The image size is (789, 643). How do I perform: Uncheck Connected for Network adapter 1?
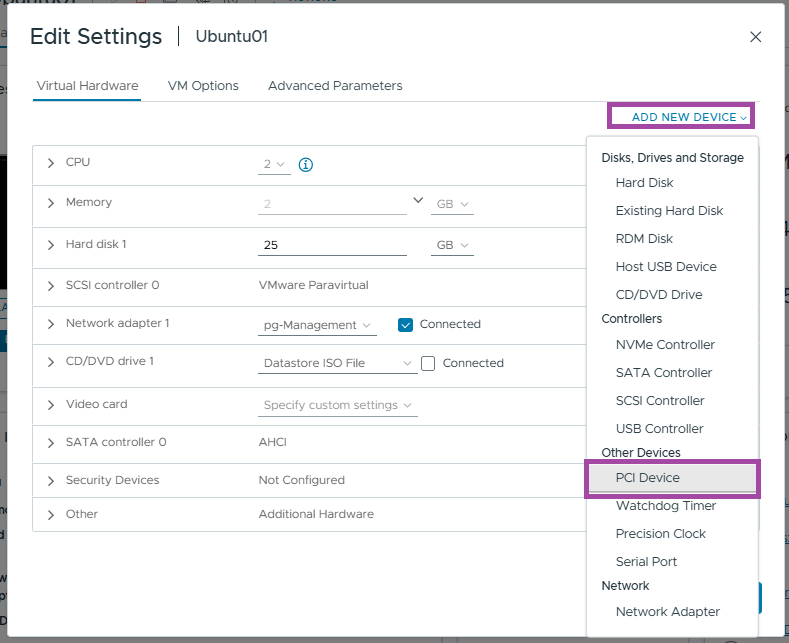click(x=405, y=325)
